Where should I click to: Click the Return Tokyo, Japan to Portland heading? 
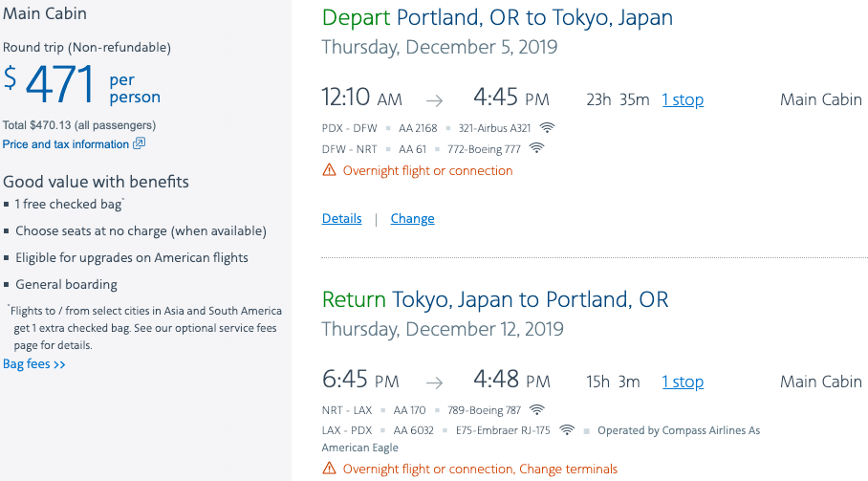(495, 299)
